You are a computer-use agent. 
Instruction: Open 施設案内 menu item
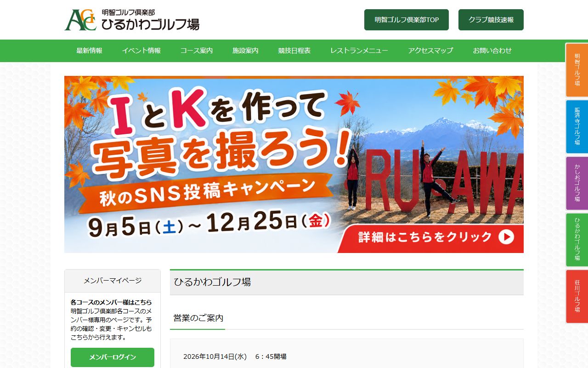pos(245,51)
